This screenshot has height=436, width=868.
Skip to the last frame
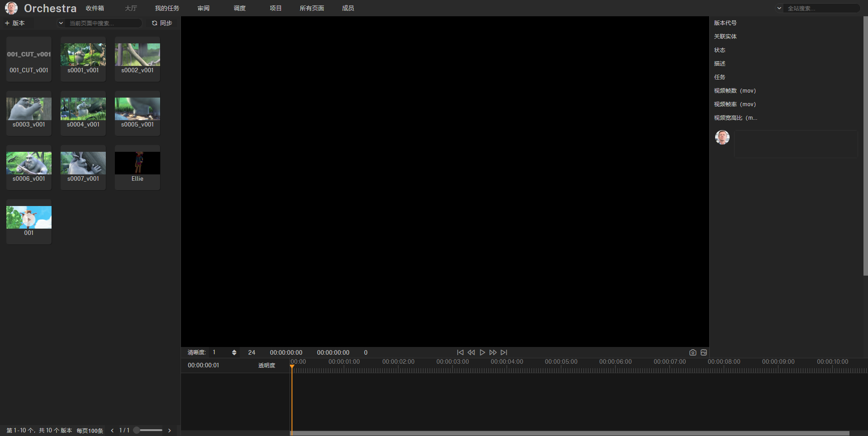[504, 352]
